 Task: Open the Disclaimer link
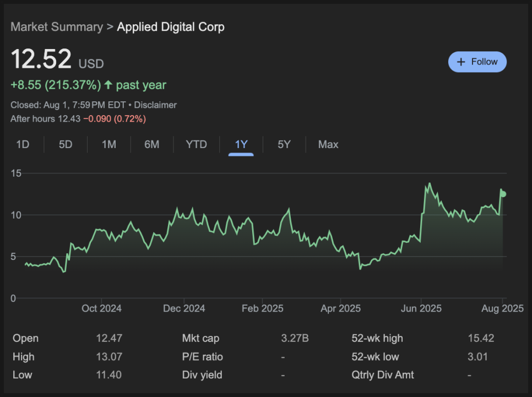[x=155, y=105]
